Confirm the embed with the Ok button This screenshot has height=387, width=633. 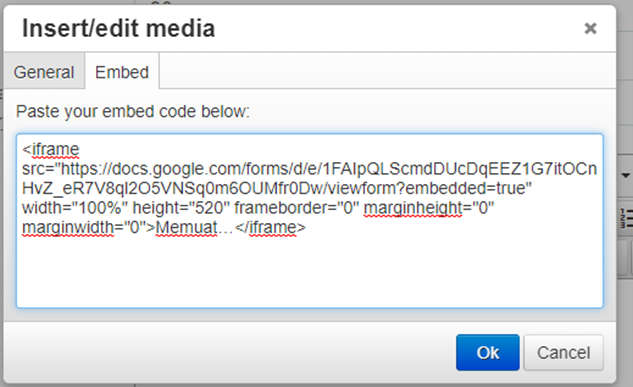pyautogui.click(x=488, y=352)
